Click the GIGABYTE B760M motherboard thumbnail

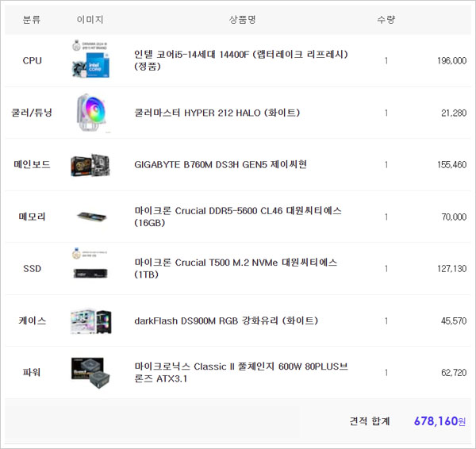pos(90,165)
